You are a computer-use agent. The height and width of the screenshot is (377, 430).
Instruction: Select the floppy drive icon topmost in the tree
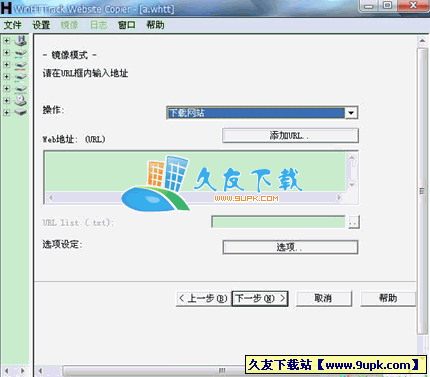(21, 41)
